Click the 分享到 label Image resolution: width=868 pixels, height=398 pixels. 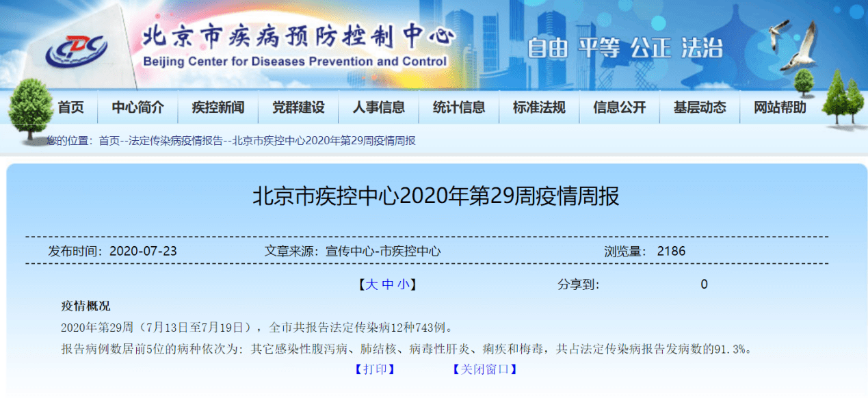pos(579,284)
